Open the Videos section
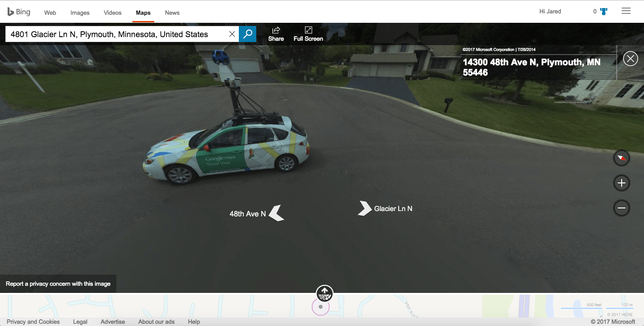This screenshot has width=644, height=326. tap(112, 13)
